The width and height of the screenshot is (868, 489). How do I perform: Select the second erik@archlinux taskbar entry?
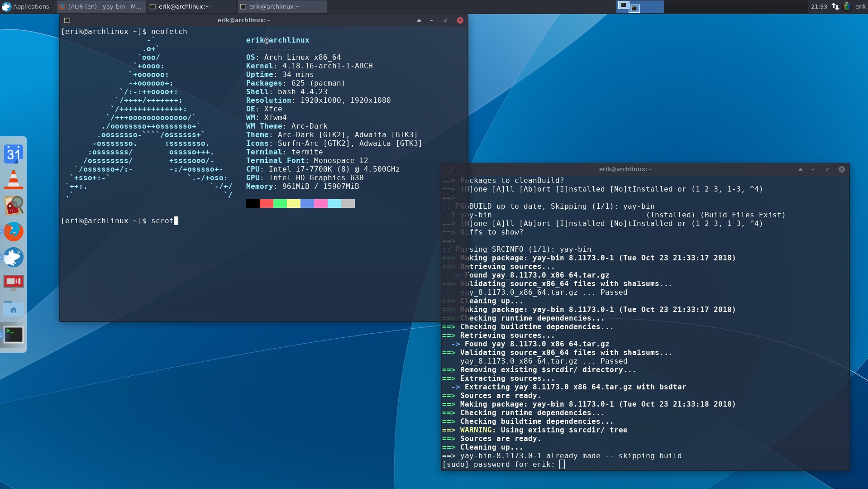tap(282, 6)
